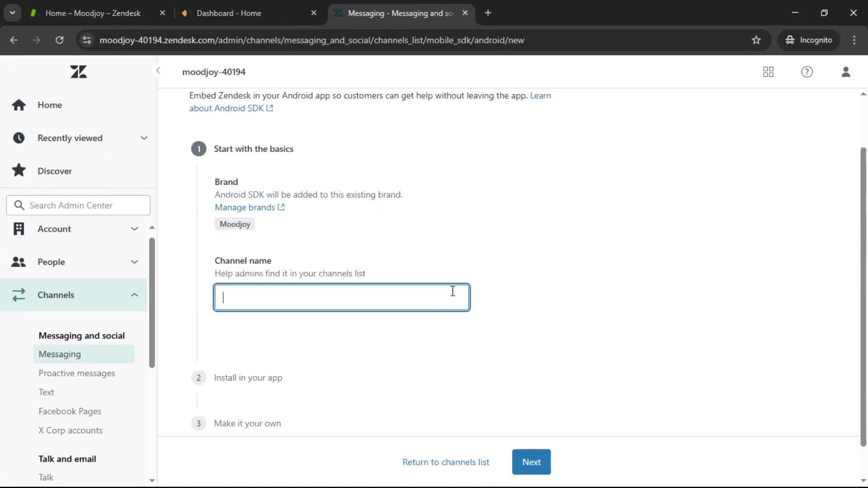Click the Next button
868x488 pixels.
531,462
